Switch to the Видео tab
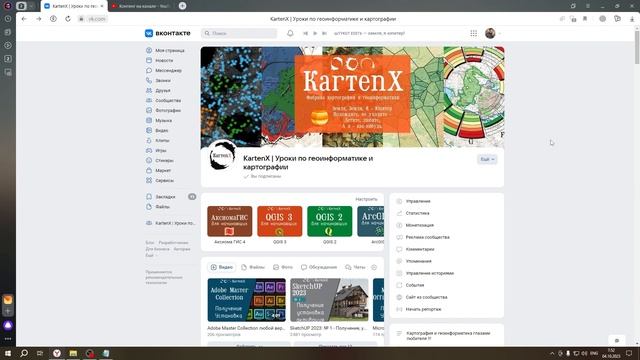This screenshot has width=640, height=360. point(222,267)
